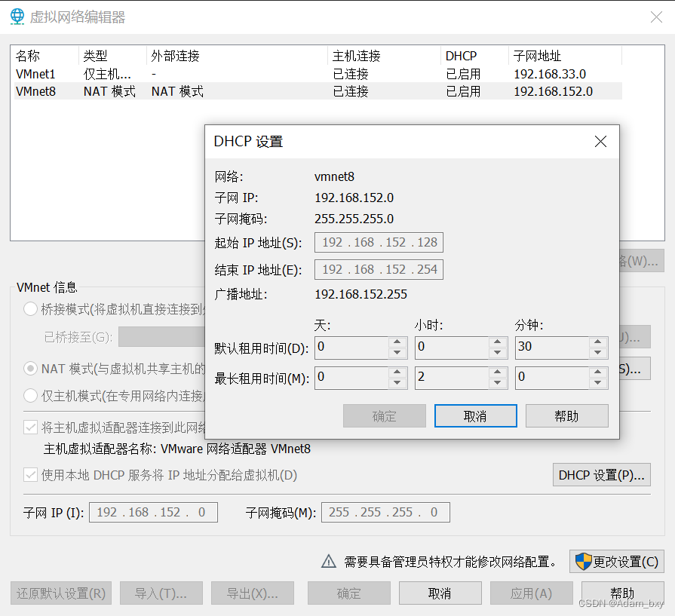The height and width of the screenshot is (616, 675).
Task: Decrease maximum lease 天 value with down arrow
Action: pyautogui.click(x=397, y=382)
